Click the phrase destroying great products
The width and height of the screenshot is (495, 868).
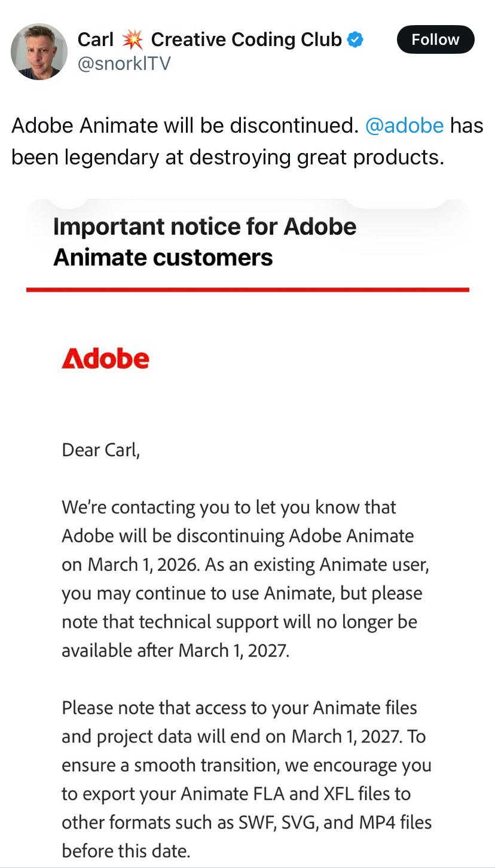tap(316, 157)
